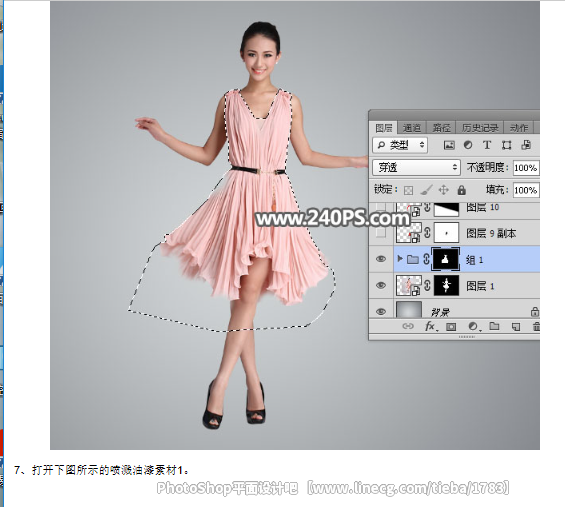This screenshot has height=507, width=565.
Task: Switch to the 图层 (Layers) tab
Action: pos(383,128)
